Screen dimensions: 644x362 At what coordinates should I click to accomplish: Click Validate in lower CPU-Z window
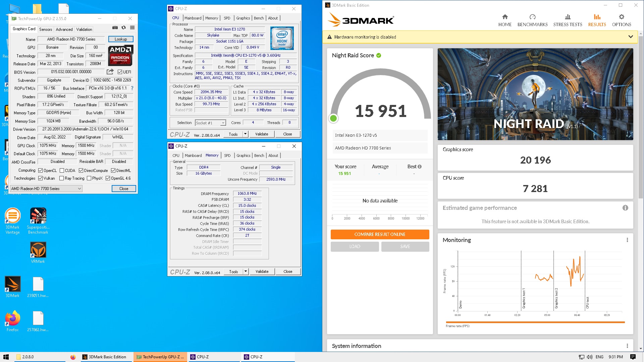tap(262, 271)
